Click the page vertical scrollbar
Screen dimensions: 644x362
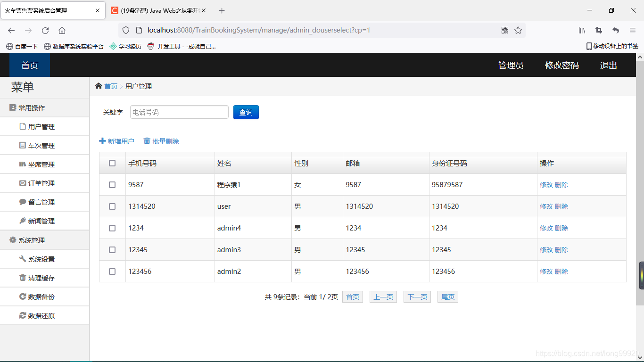click(x=640, y=183)
